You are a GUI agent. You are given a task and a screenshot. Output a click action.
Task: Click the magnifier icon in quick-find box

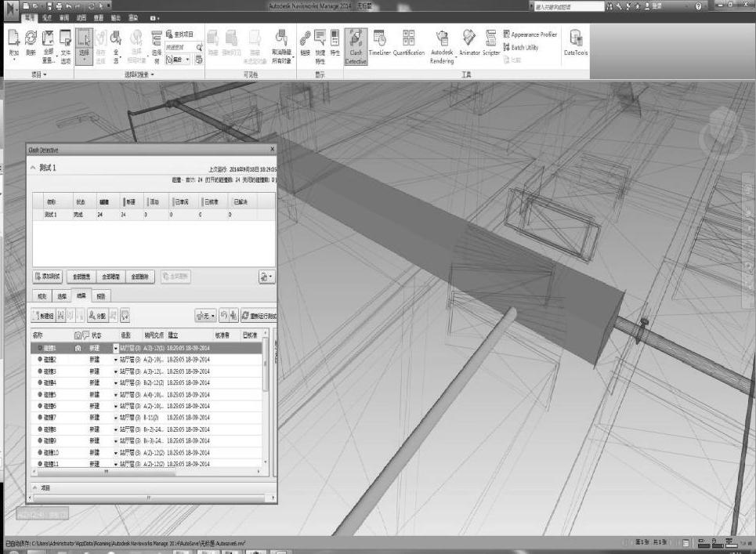point(199,47)
